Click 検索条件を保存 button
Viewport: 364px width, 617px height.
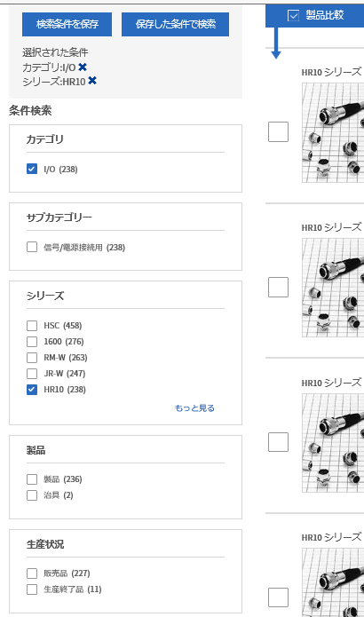click(x=67, y=24)
